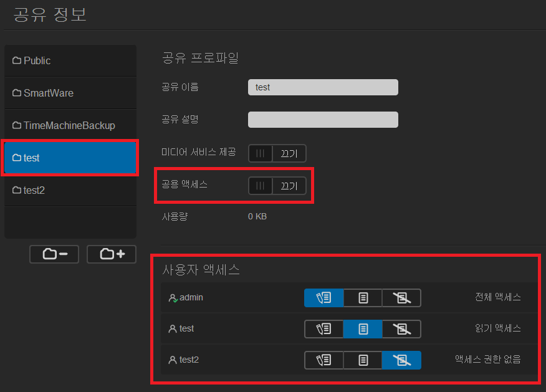Grant full access icon for test2 user
Viewport: 546px width, 392px height.
point(323,360)
